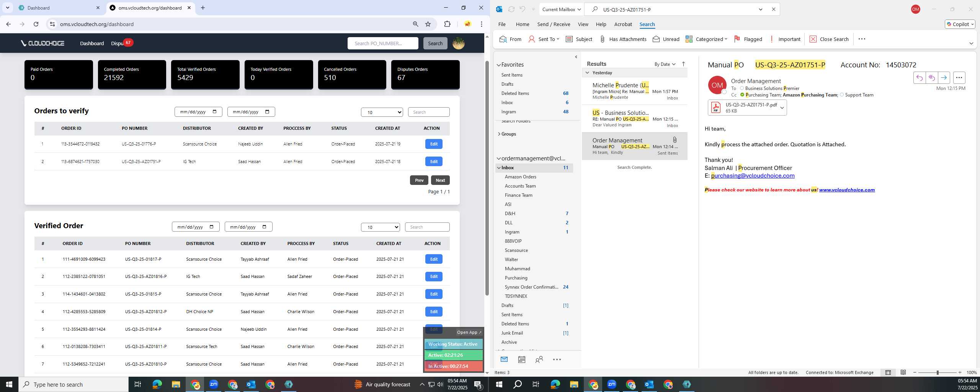The image size is (980, 392).
Task: Switch to Reading view in status bar
Action: tap(903, 372)
